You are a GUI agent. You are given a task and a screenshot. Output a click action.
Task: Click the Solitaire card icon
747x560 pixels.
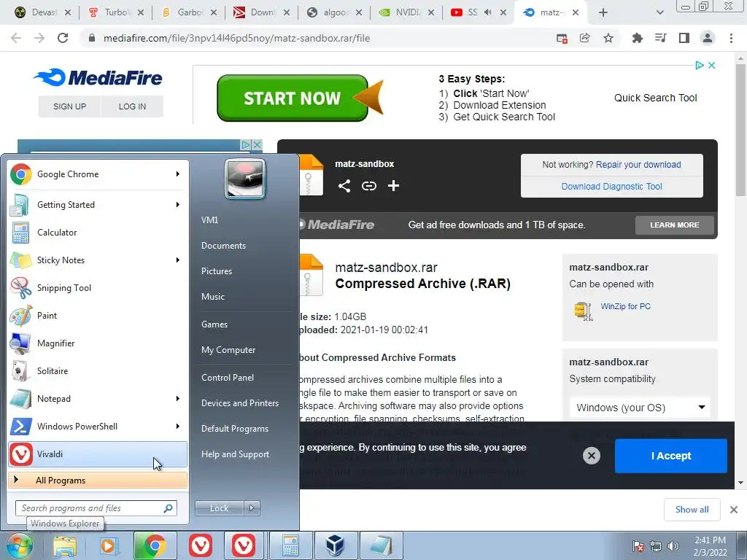[20, 371]
